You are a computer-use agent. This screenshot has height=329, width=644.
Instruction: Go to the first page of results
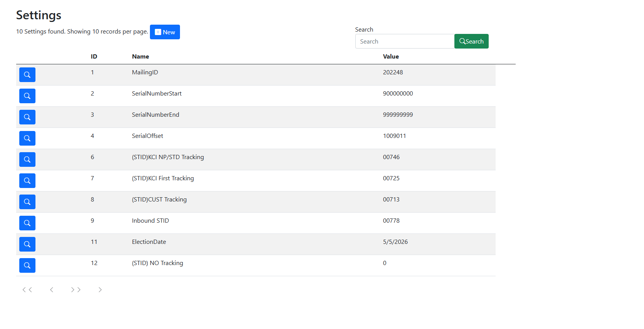[27, 290]
